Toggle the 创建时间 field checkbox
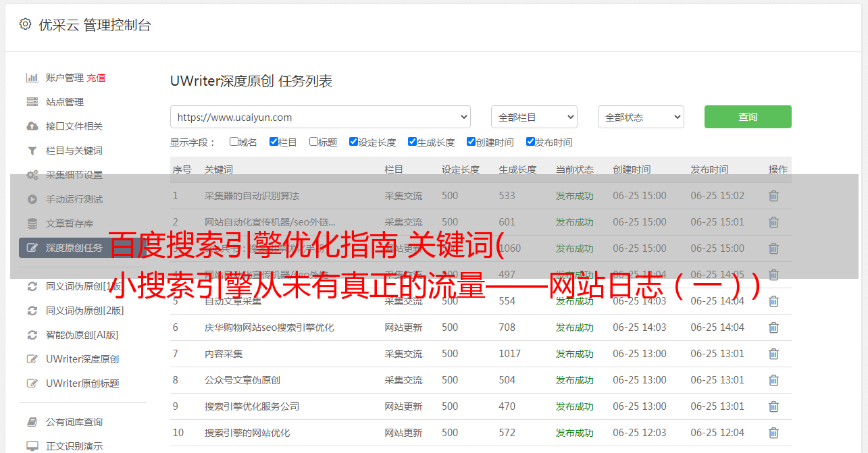 pyautogui.click(x=471, y=142)
